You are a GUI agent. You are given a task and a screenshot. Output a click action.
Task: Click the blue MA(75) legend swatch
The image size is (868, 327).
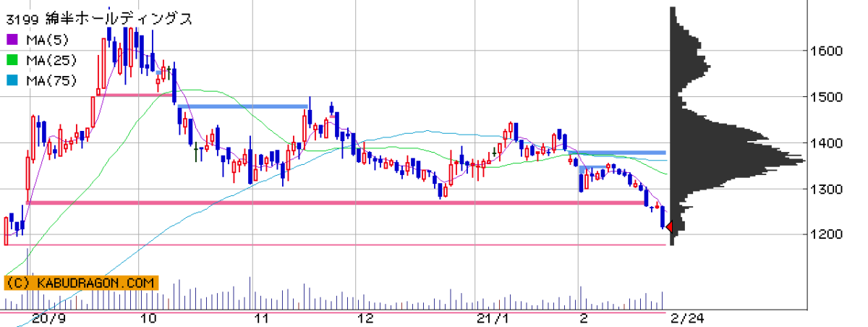[x=12, y=81]
